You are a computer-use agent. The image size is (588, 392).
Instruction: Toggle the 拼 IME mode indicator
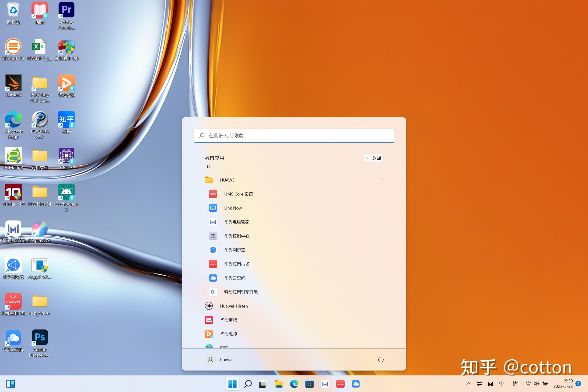click(x=515, y=384)
